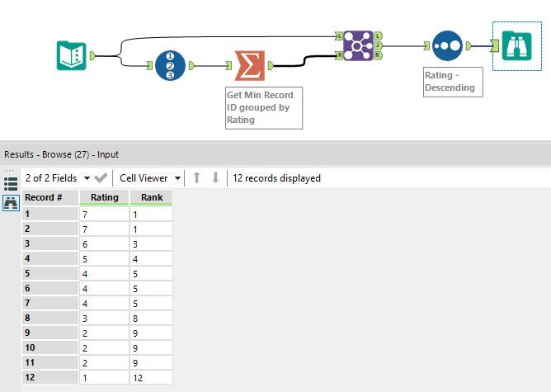
Task: Open the Browse tool binoculars node
Action: [x=516, y=45]
